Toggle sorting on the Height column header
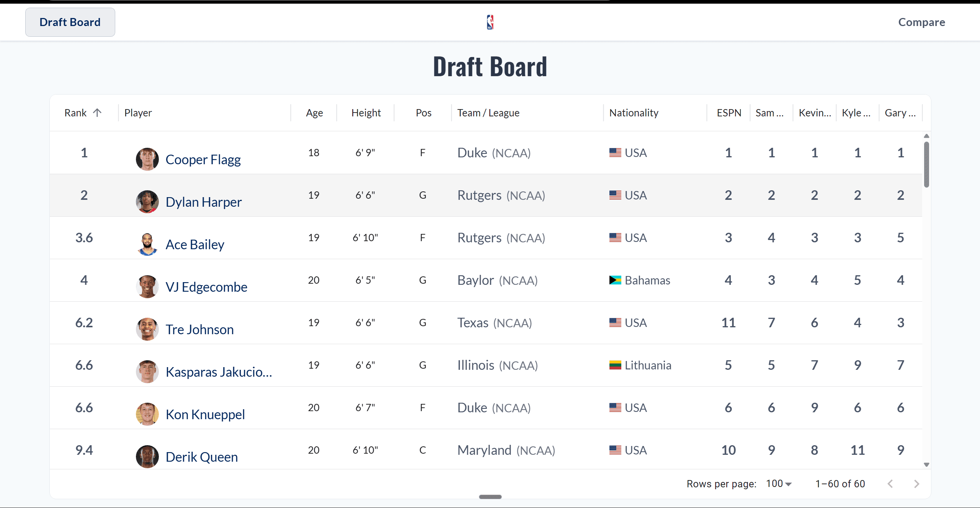Screen dimensions: 980x508 (x=366, y=112)
